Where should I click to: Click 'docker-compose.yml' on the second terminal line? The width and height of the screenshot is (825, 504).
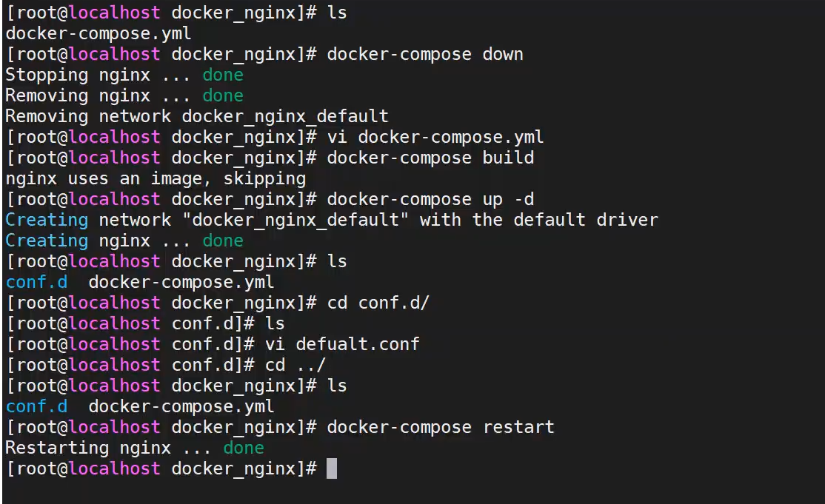[98, 33]
